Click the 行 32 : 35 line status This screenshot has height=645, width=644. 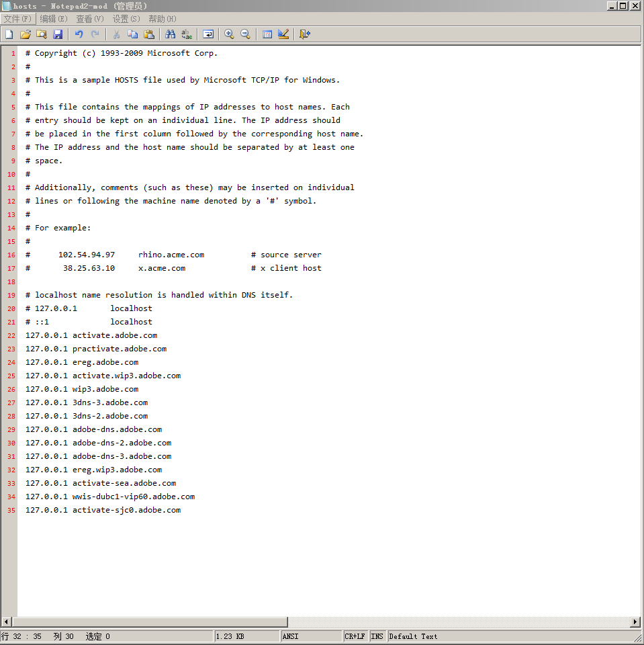pyautogui.click(x=21, y=636)
